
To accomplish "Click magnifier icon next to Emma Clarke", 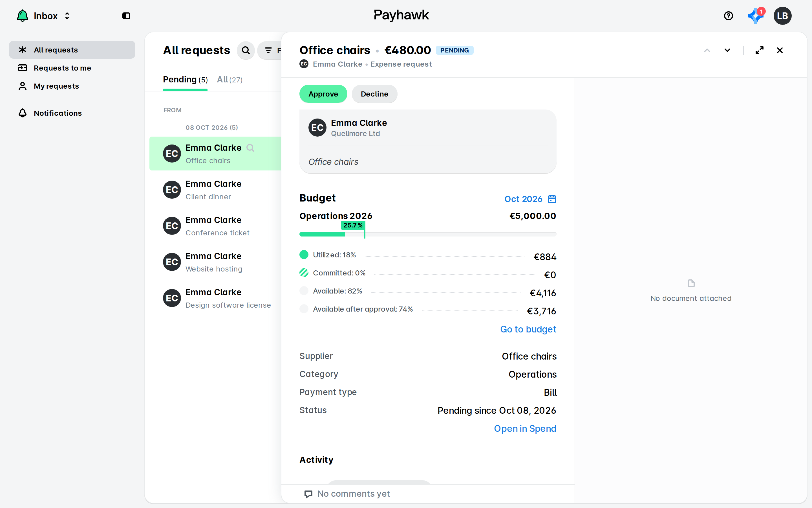I will click(250, 148).
